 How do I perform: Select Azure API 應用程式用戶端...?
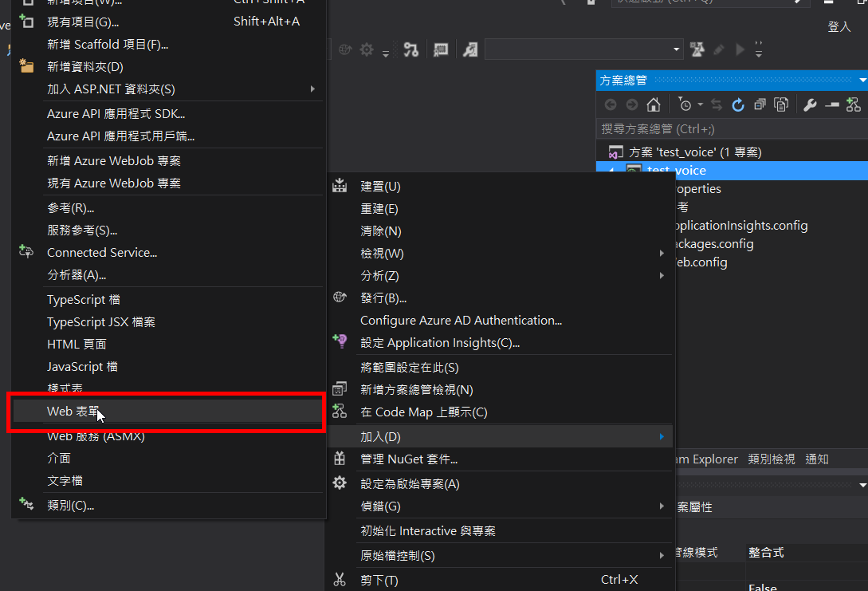(x=166, y=136)
